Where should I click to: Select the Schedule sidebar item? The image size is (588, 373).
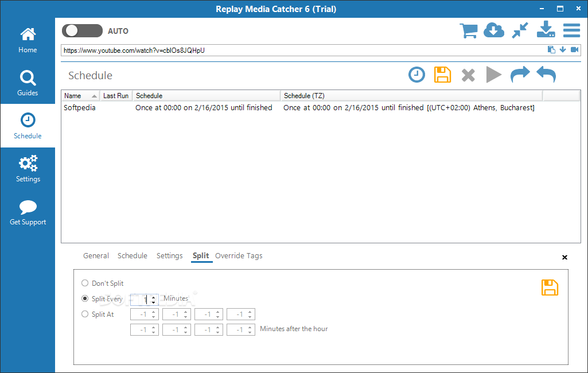[x=28, y=126]
